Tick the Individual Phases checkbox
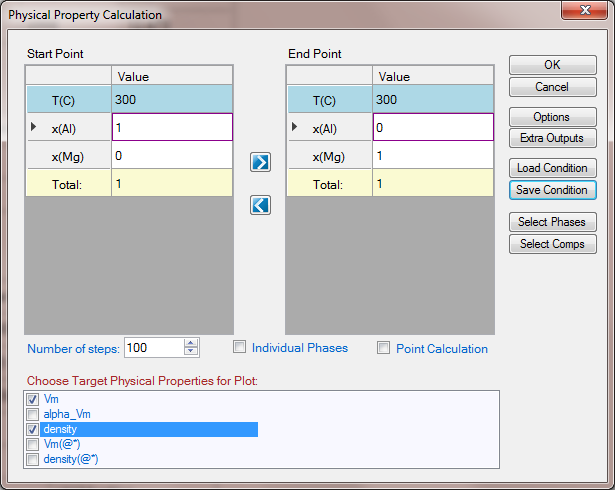615x490 pixels. click(x=239, y=348)
